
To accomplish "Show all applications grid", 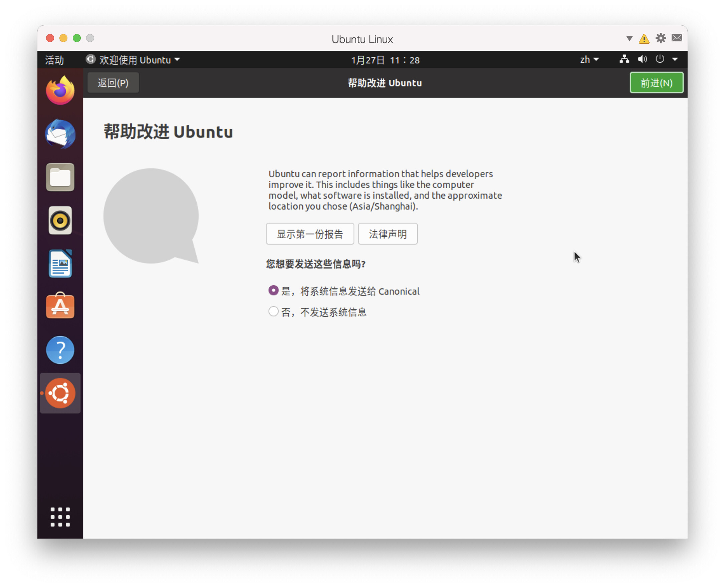I will 60,517.
